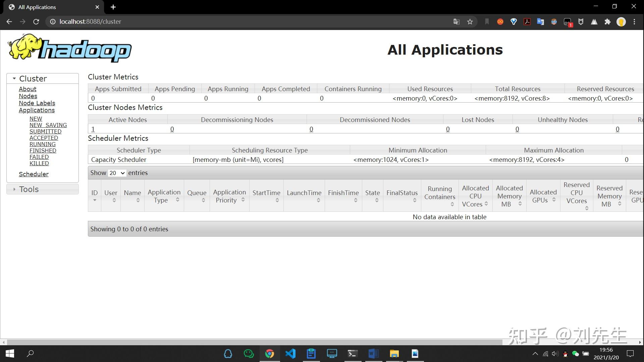The image size is (644, 362).
Task: Open File Explorer from the taskbar
Action: point(394,354)
